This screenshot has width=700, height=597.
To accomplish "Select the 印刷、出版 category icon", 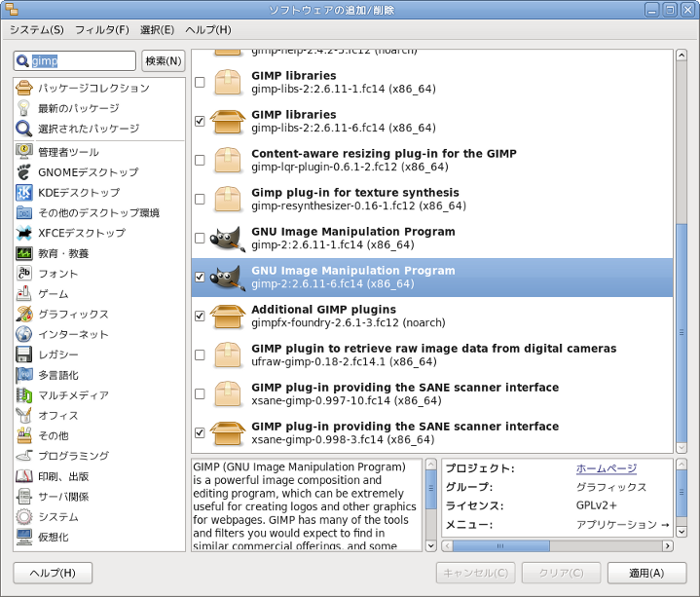I will click(24, 476).
